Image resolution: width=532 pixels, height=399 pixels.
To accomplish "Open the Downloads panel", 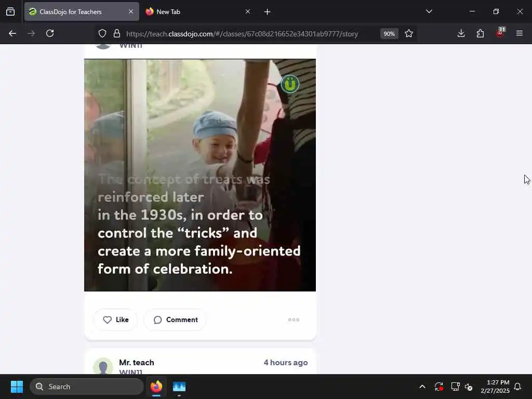I will [461, 33].
